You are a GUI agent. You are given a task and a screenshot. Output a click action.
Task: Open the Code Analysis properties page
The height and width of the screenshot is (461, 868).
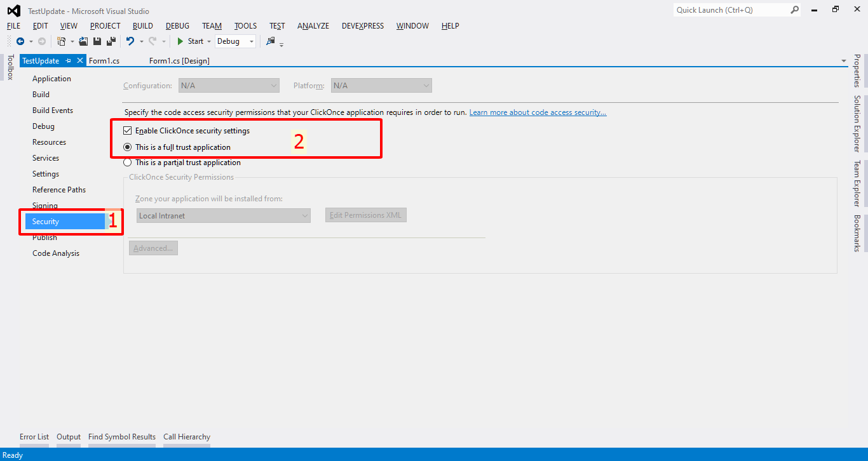pyautogui.click(x=56, y=253)
